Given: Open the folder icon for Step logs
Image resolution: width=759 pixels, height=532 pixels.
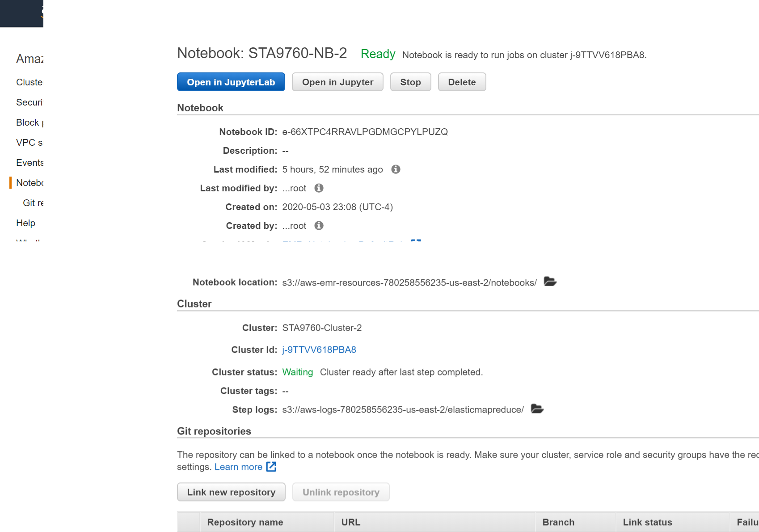Looking at the screenshot, I should click(x=537, y=409).
